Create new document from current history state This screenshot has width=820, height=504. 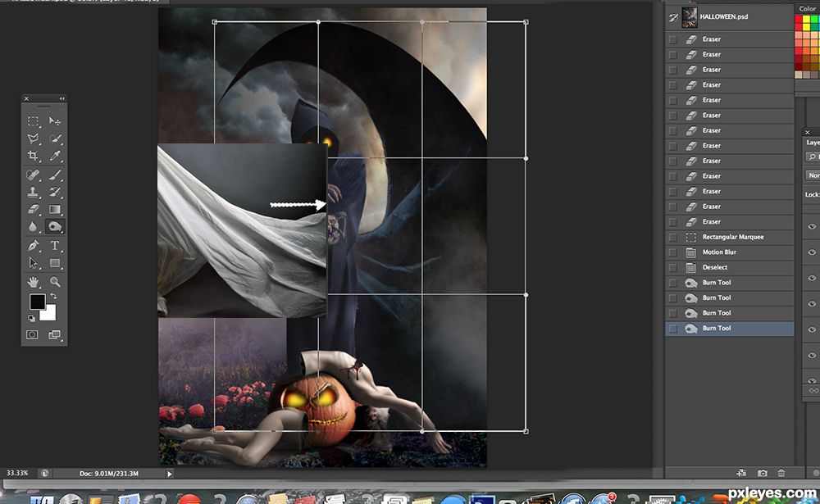point(741,473)
